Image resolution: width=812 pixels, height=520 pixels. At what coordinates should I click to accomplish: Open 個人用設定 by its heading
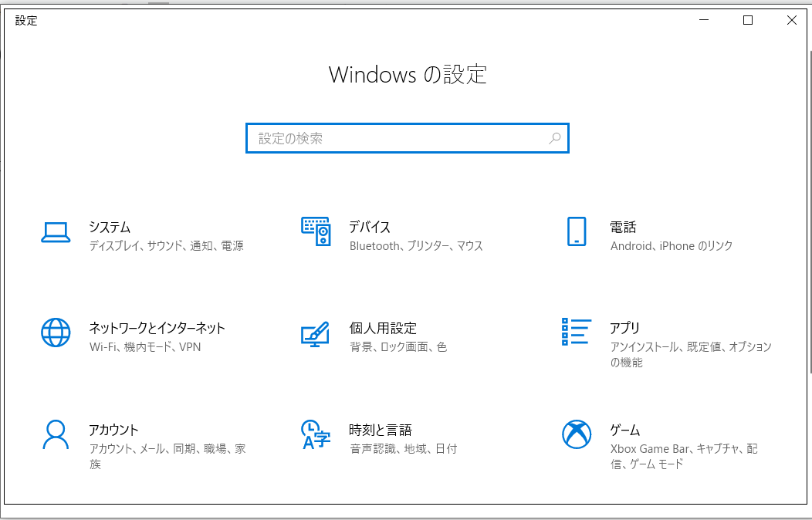pos(383,328)
